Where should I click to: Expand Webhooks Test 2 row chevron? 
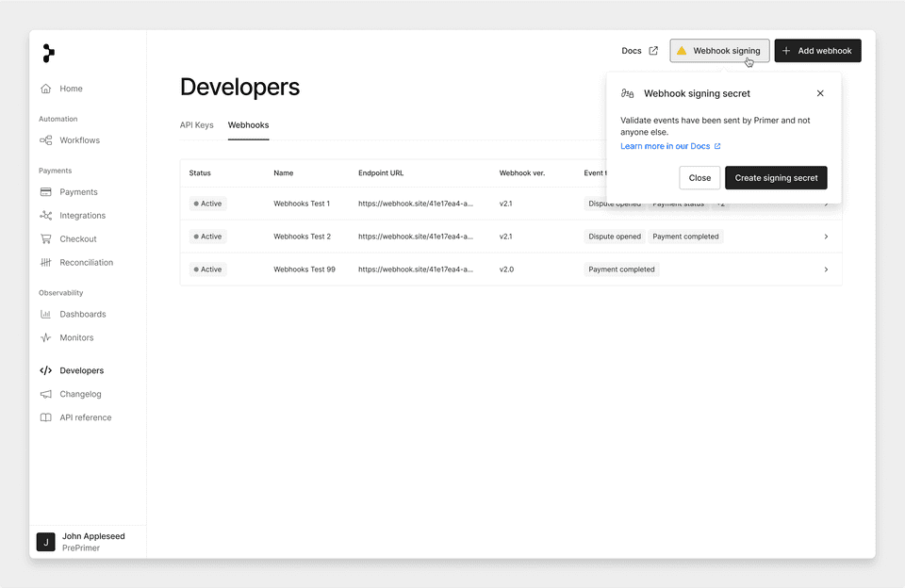[826, 237]
